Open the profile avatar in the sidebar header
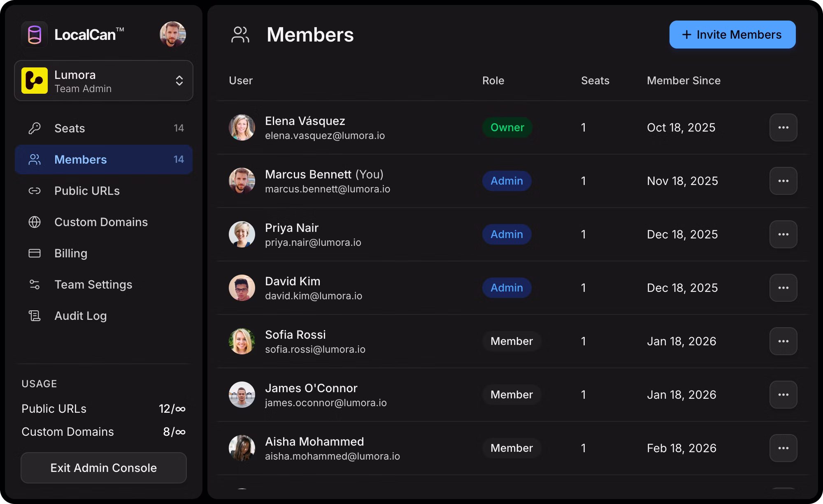Viewport: 823px width, 504px height. [173, 35]
